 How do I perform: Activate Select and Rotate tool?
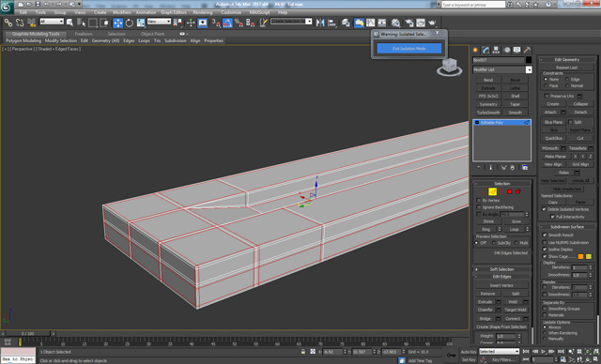click(130, 23)
